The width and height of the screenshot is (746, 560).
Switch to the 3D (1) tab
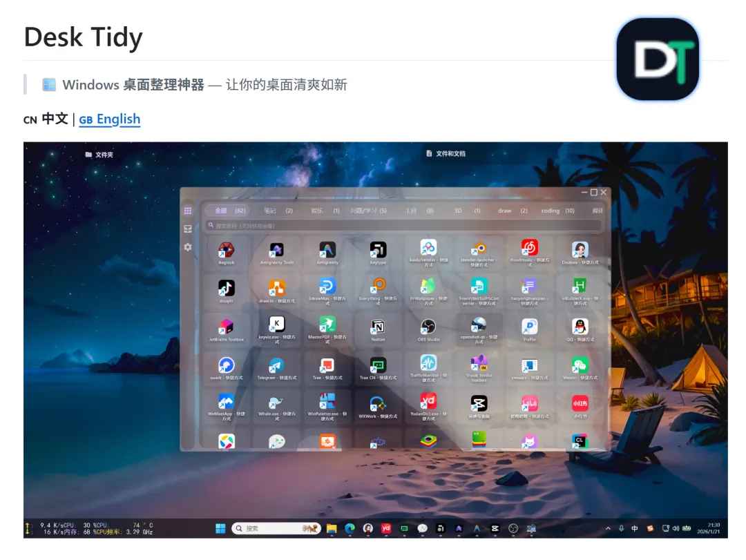pos(467,211)
